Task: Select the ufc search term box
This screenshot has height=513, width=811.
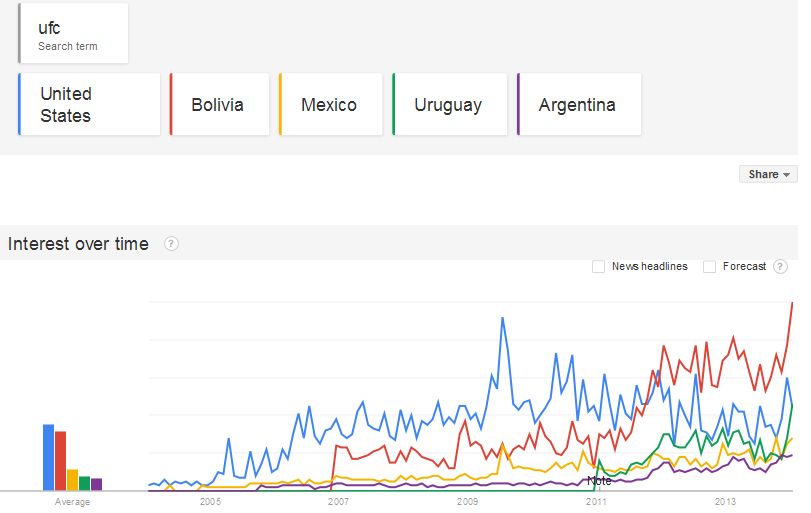Action: pyautogui.click(x=73, y=34)
